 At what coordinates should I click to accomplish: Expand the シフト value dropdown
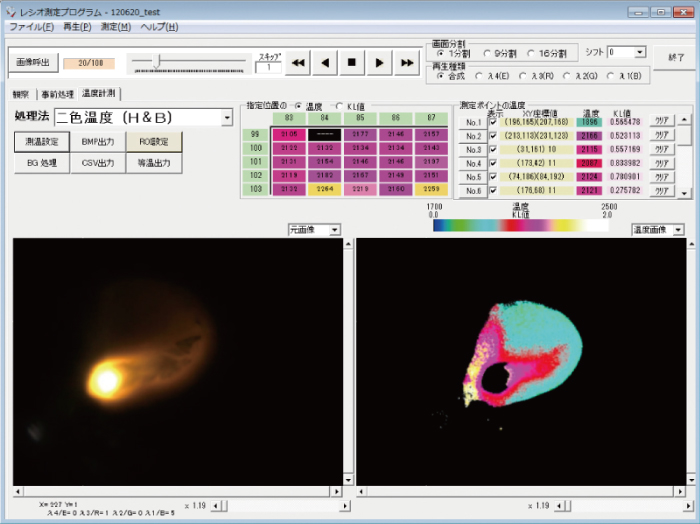[640, 52]
